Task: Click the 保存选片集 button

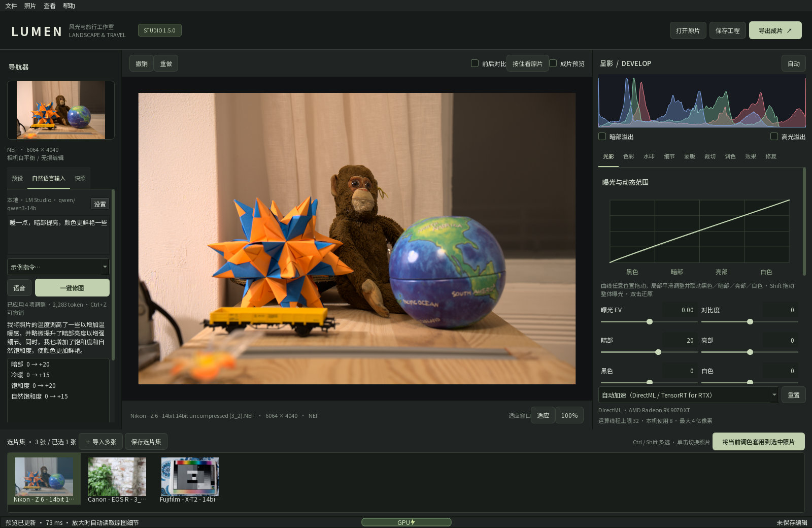Action: point(146,442)
